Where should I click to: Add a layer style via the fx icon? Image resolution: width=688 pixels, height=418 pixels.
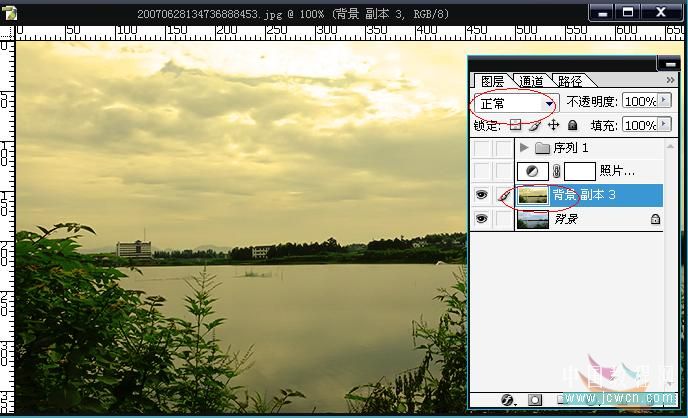click(507, 400)
